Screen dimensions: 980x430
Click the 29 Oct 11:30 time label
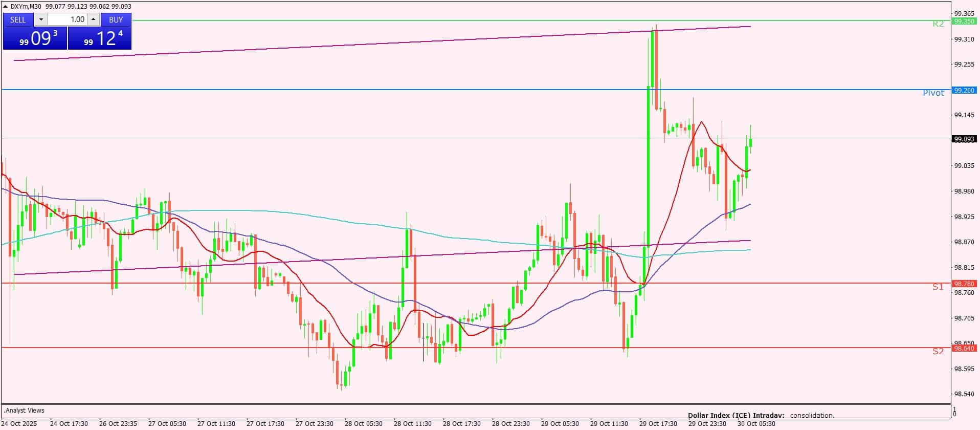coord(609,423)
